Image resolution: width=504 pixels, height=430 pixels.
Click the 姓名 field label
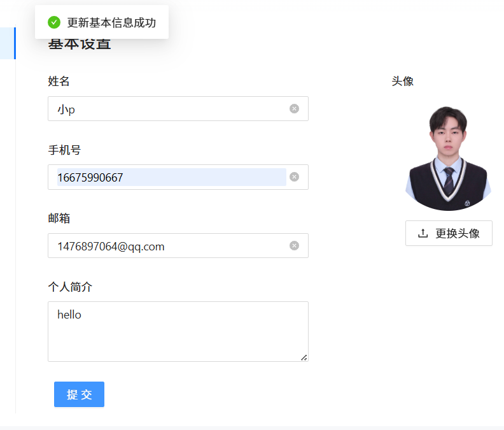pyautogui.click(x=59, y=81)
